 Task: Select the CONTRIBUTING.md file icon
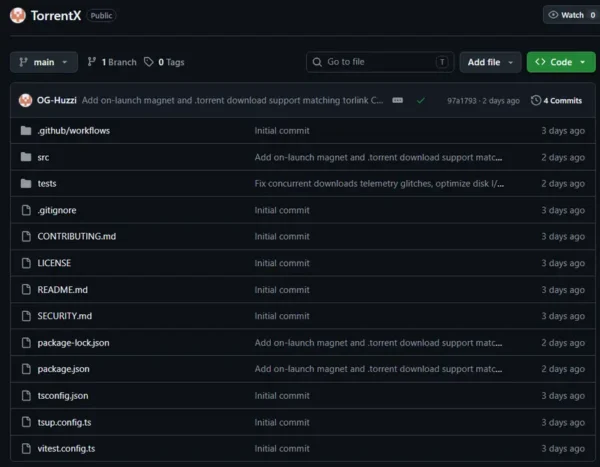[x=26, y=237]
